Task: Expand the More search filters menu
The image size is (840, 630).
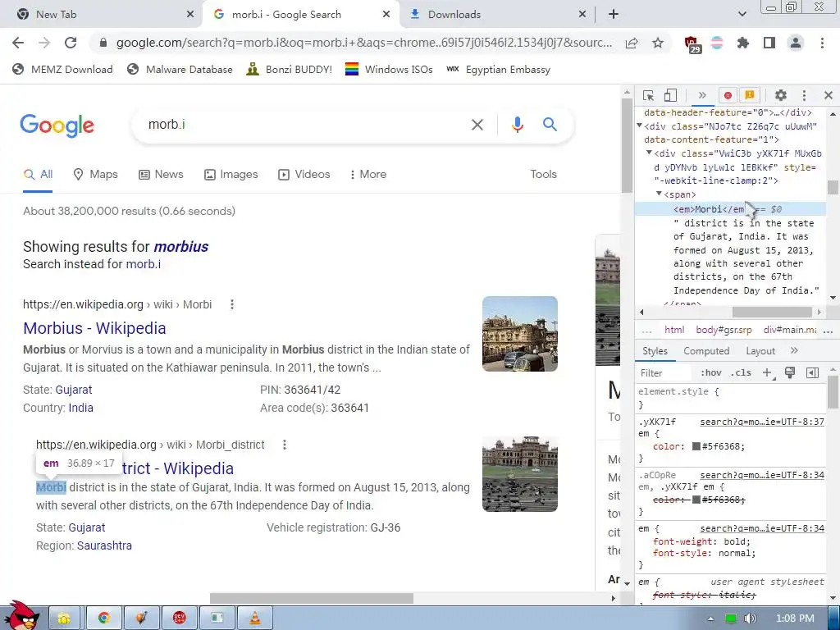Action: pos(367,175)
